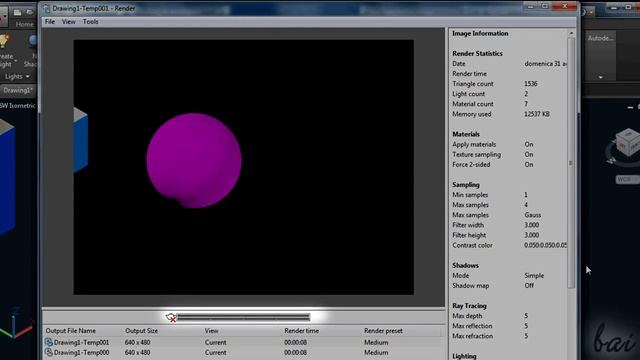Click the Texture sampling On value

[529, 154]
